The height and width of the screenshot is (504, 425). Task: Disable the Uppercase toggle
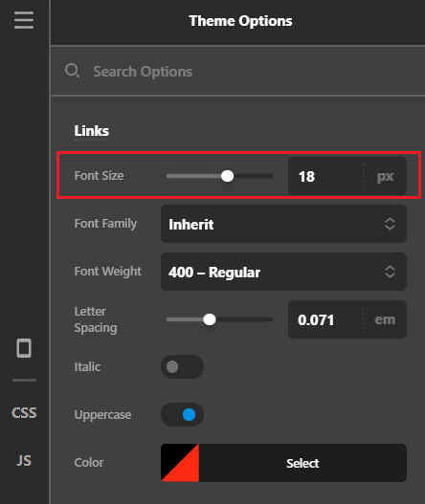182,415
